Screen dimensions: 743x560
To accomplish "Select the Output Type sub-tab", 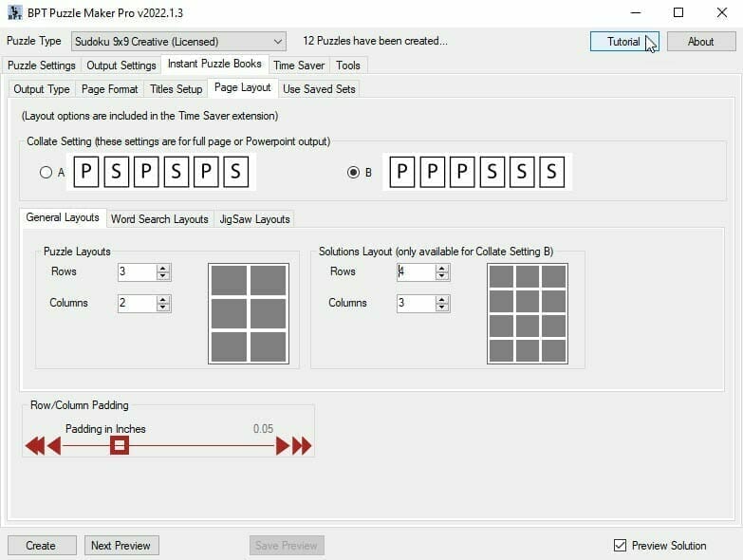I will (x=42, y=89).
